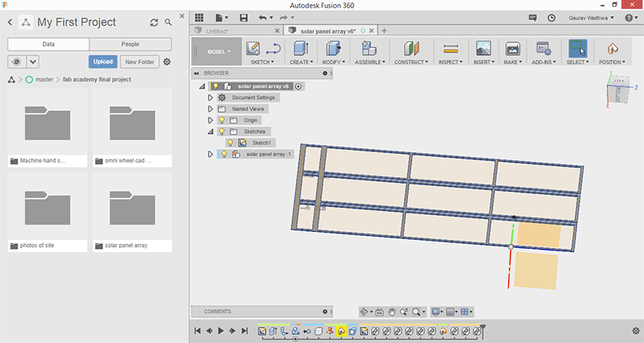Click the Save icon

[244, 17]
